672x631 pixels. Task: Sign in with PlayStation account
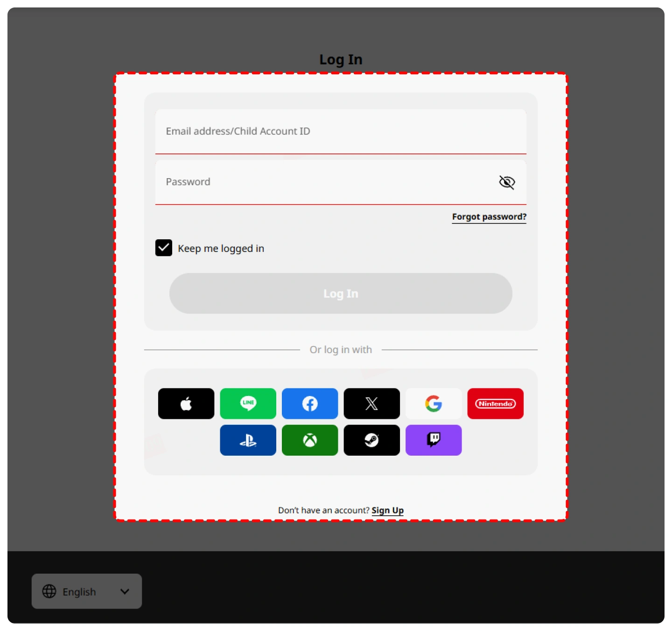[248, 440]
